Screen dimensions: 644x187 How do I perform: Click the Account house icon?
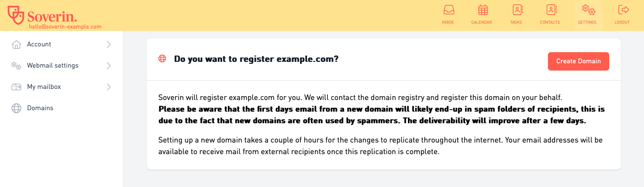tap(16, 44)
